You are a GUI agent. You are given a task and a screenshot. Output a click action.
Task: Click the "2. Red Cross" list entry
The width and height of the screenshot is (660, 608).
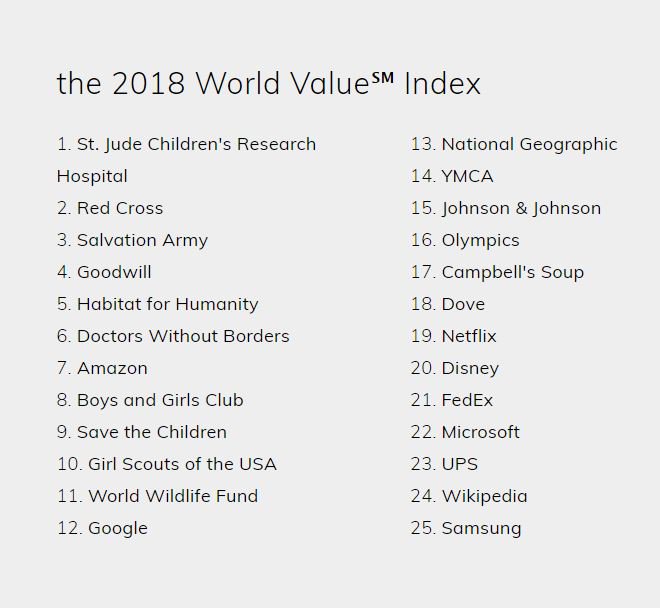(110, 208)
